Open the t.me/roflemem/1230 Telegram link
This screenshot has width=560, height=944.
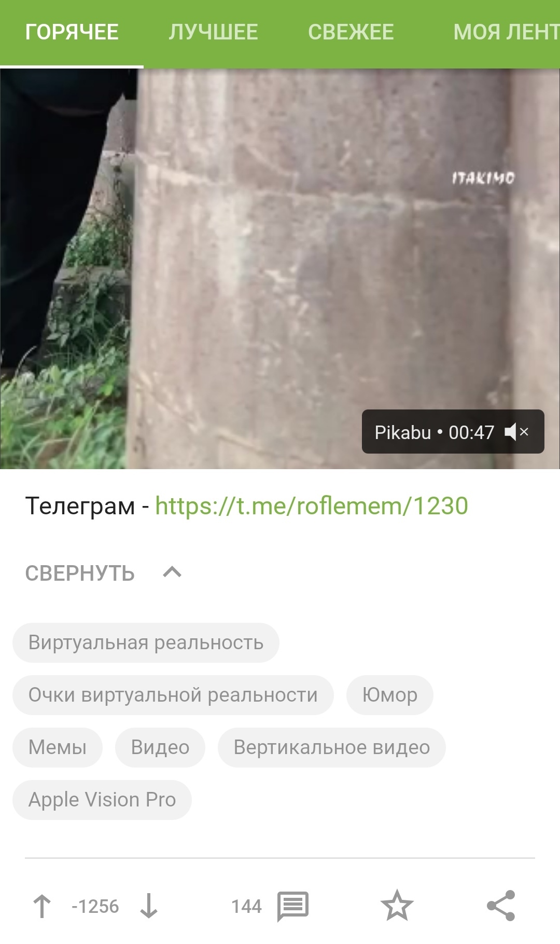312,506
